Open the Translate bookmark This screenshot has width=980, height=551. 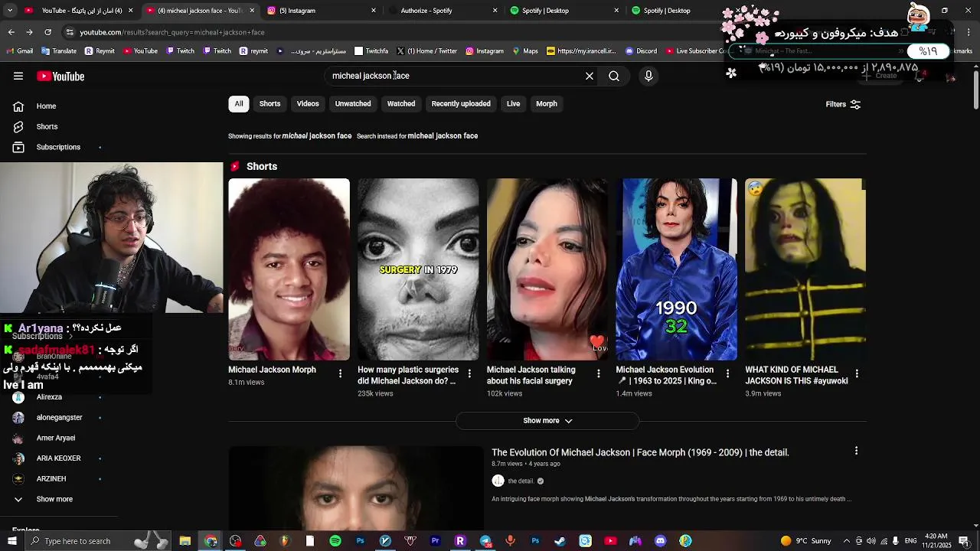(x=59, y=51)
